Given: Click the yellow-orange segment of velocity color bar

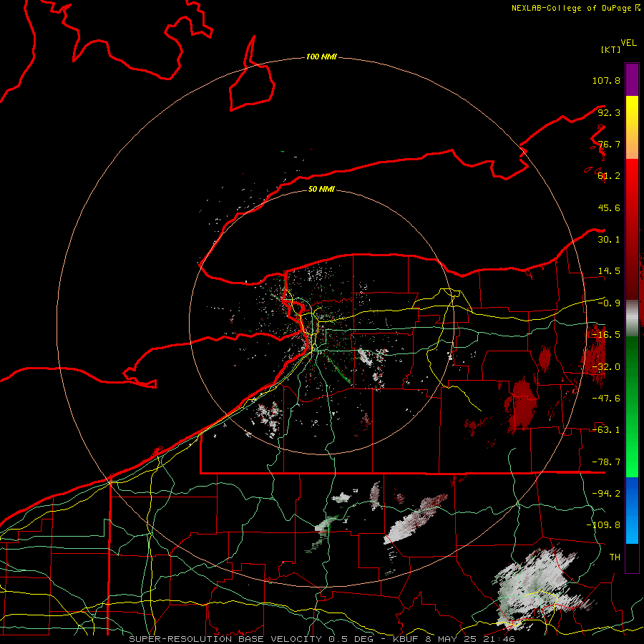Looking at the screenshot, I should [632, 127].
